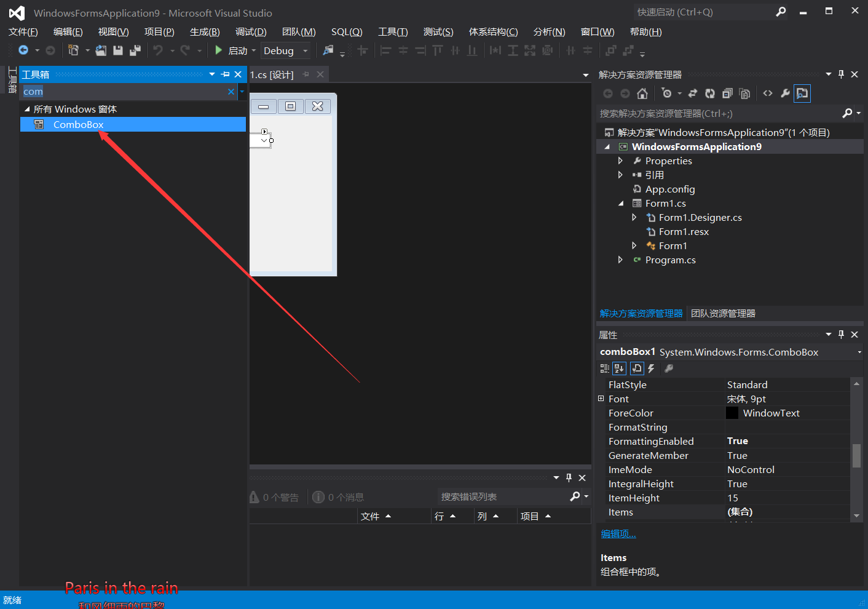
Task: Click the Home icon in Solution Explorer
Action: (642, 94)
